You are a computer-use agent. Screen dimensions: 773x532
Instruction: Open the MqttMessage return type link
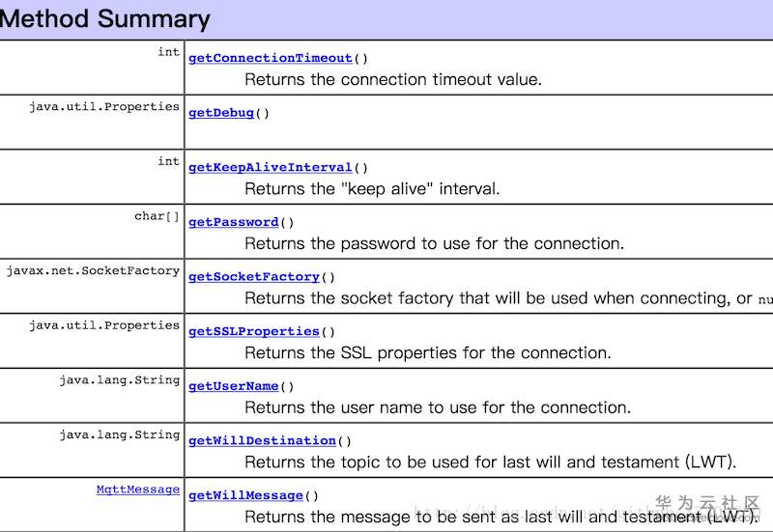tap(137, 490)
